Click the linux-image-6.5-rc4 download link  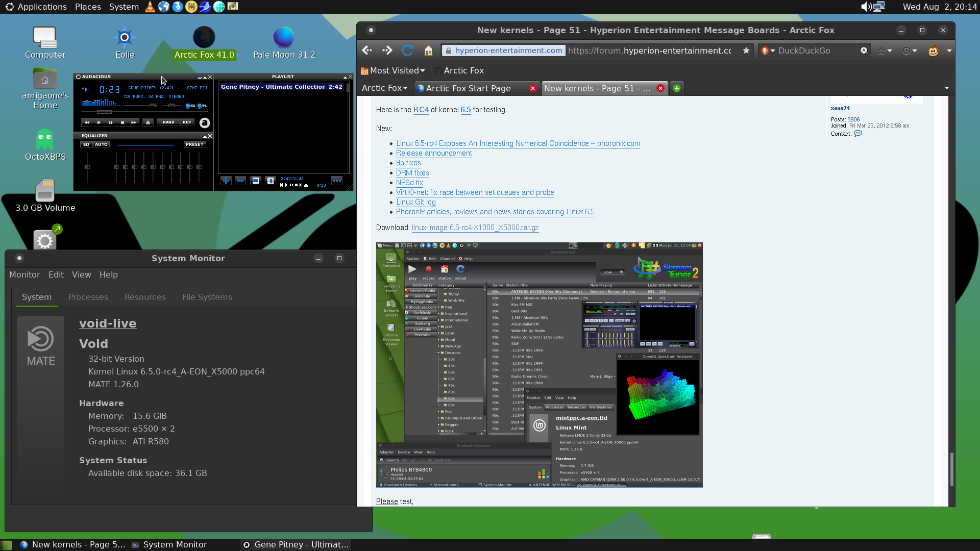tap(475, 228)
